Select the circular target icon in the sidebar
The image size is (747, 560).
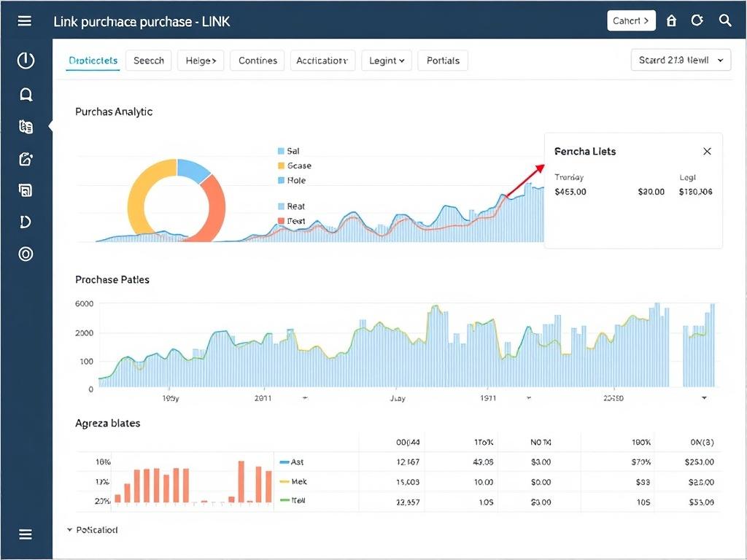click(26, 254)
